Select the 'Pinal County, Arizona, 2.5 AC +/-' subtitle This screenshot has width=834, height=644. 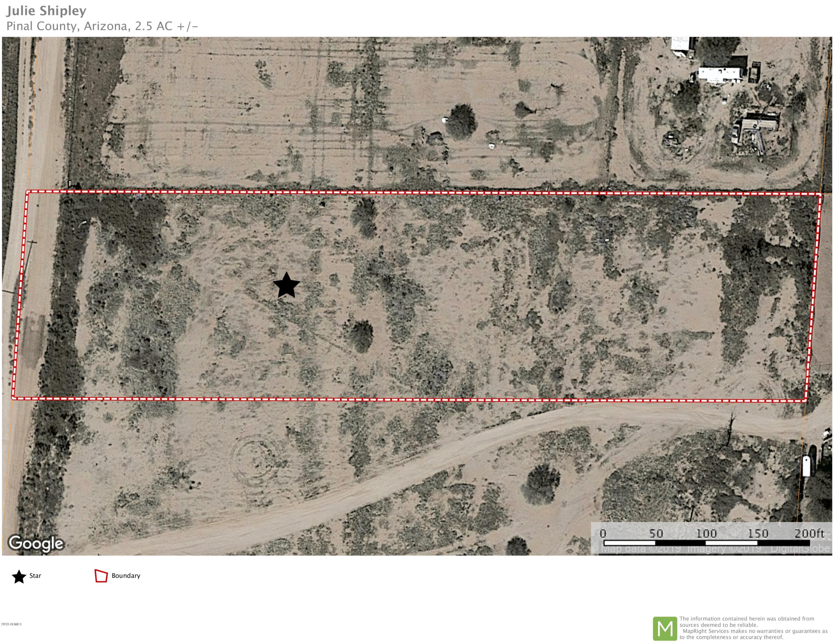[102, 26]
